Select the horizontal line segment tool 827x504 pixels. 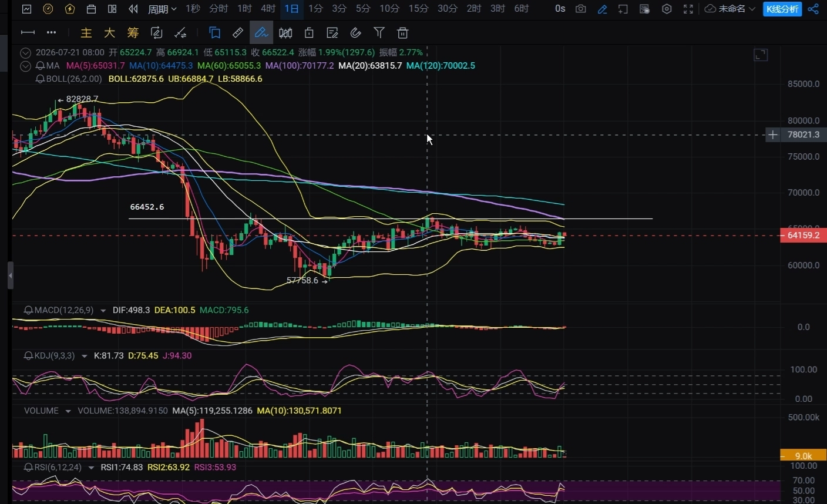pos(28,32)
